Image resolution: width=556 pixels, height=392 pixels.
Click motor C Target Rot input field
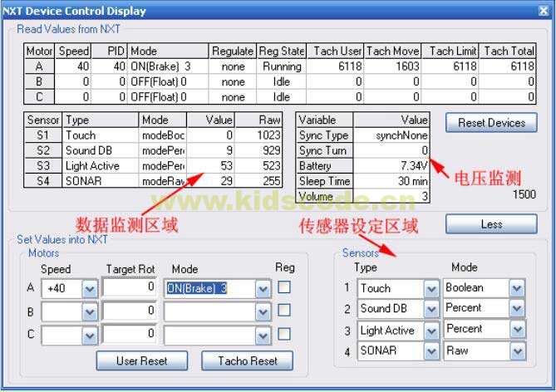(x=130, y=334)
